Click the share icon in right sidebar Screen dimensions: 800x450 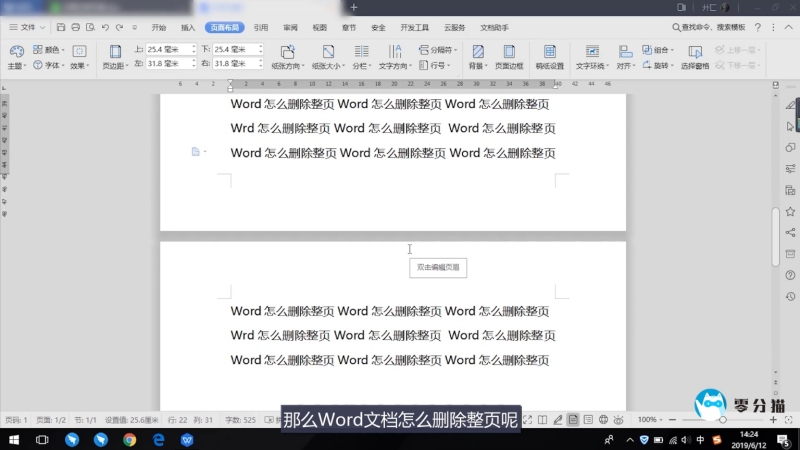pos(790,232)
